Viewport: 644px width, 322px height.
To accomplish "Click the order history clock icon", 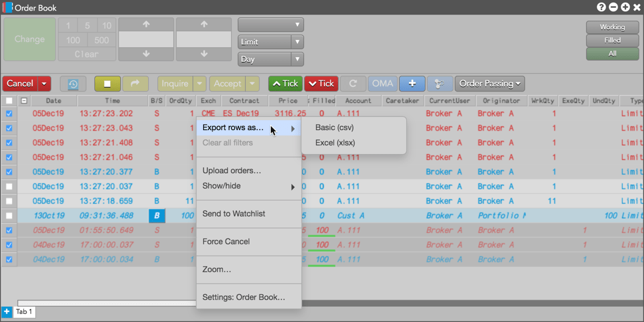I will (x=72, y=84).
